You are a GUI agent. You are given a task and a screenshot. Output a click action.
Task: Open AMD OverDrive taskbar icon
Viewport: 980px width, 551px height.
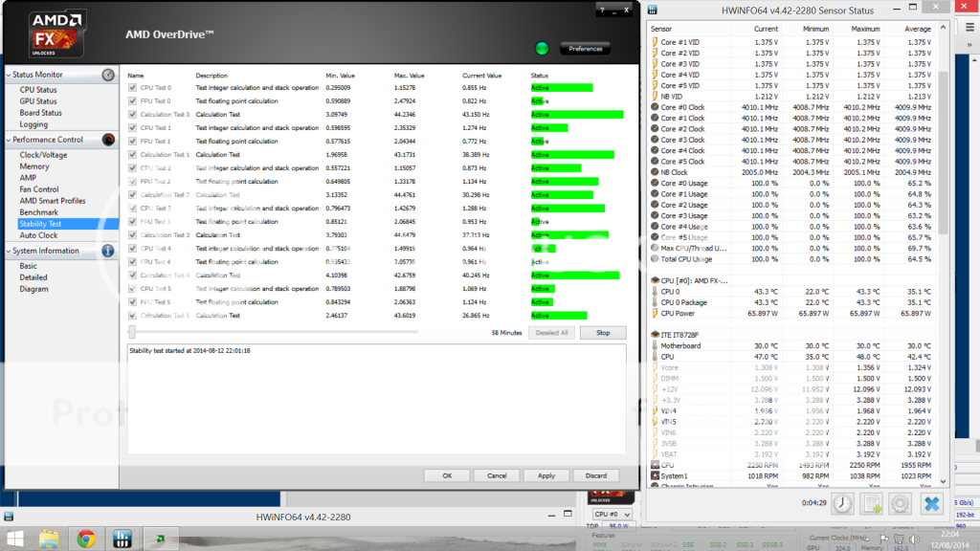[160, 539]
